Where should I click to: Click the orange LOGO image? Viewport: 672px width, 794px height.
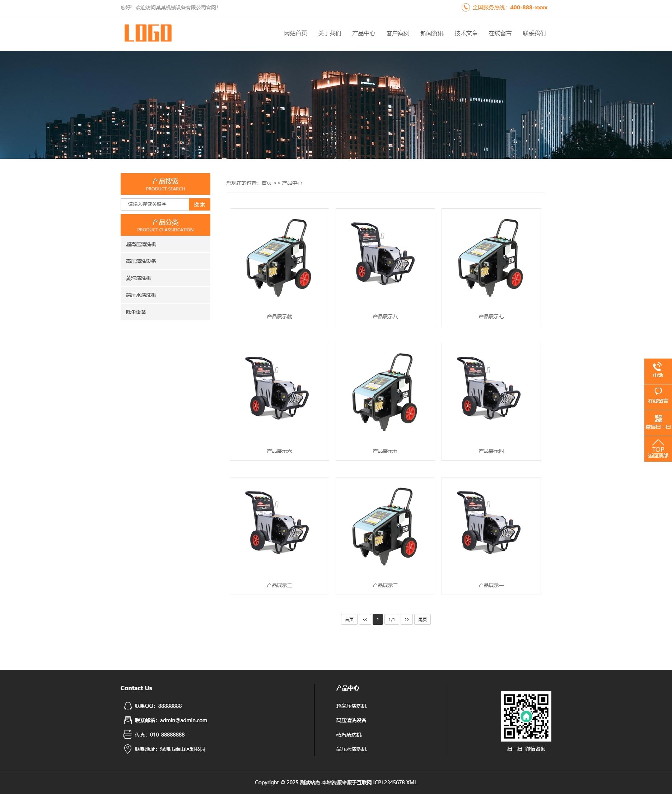click(x=148, y=33)
